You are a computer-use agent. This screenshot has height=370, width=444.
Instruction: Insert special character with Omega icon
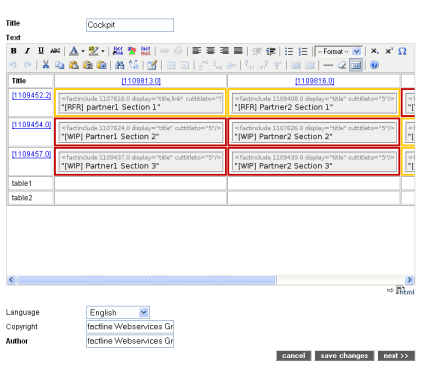tap(402, 51)
